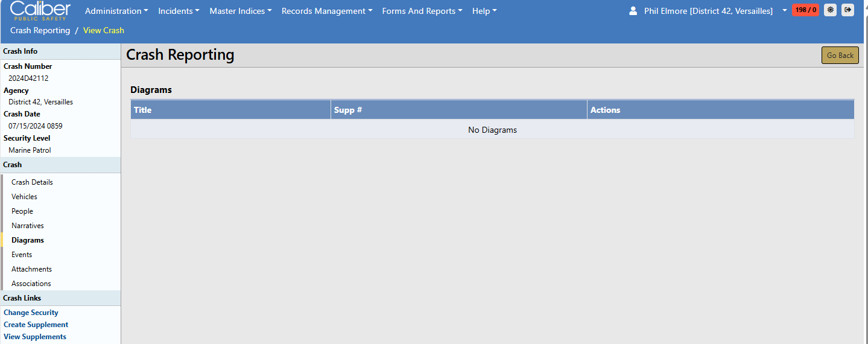Toggle the theme brightness sun icon
The height and width of the screenshot is (344, 868).
pos(831,10)
